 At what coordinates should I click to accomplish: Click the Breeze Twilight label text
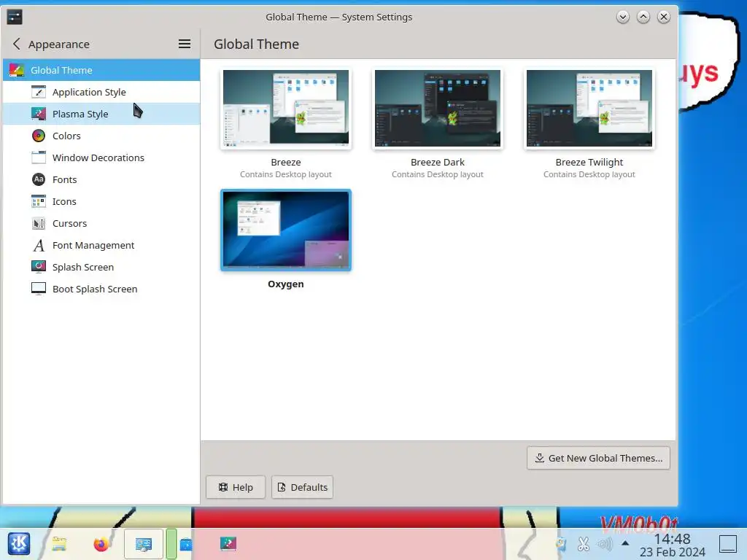pos(589,162)
